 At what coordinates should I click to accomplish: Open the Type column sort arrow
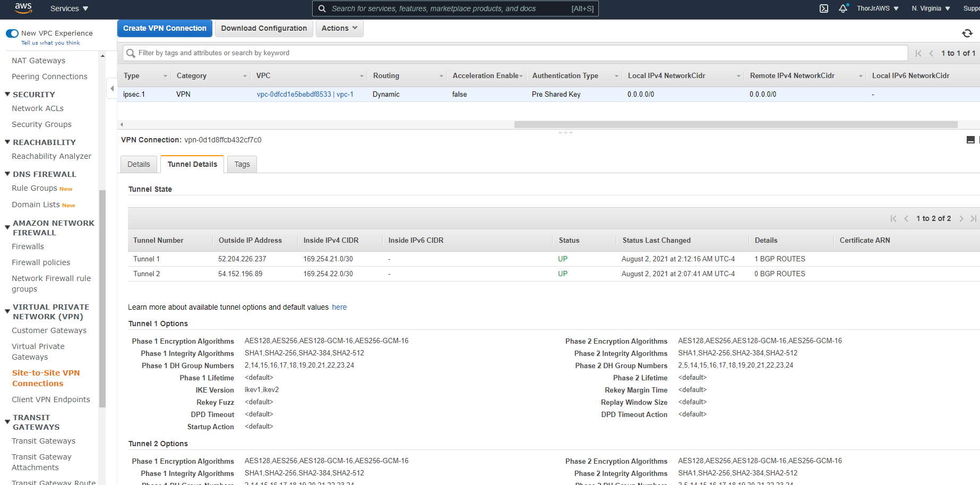pos(165,76)
